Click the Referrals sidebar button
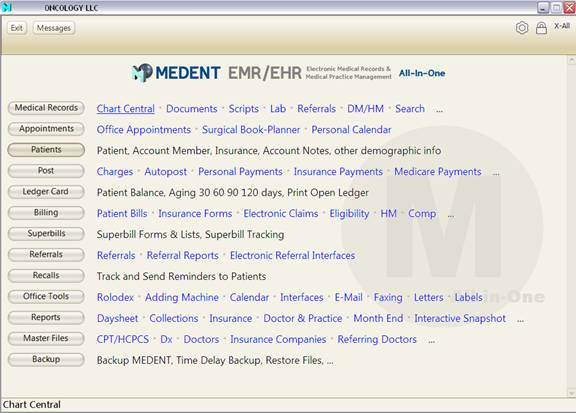 46,255
